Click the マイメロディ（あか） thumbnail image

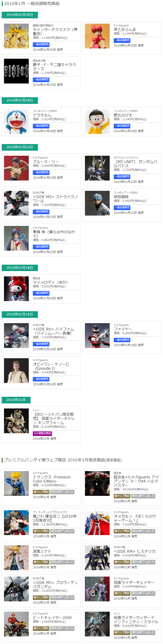point(16,289)
